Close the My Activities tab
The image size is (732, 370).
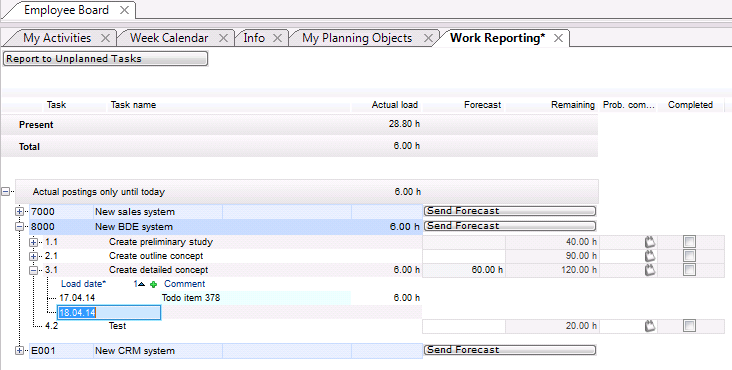coord(106,38)
